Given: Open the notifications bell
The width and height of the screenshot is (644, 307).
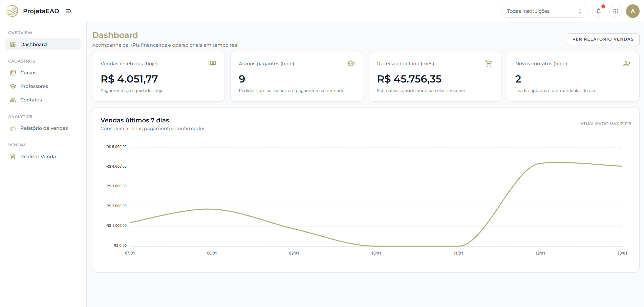Looking at the screenshot, I should (598, 11).
